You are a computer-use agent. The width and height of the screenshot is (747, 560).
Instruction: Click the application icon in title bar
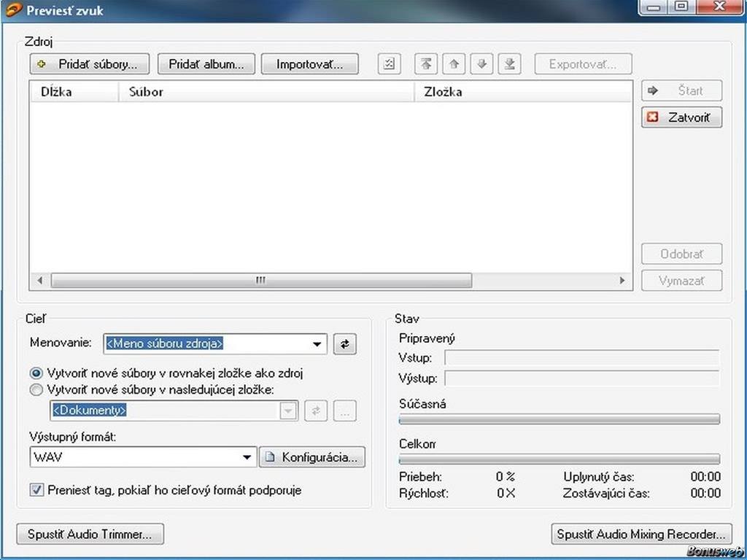pyautogui.click(x=14, y=9)
